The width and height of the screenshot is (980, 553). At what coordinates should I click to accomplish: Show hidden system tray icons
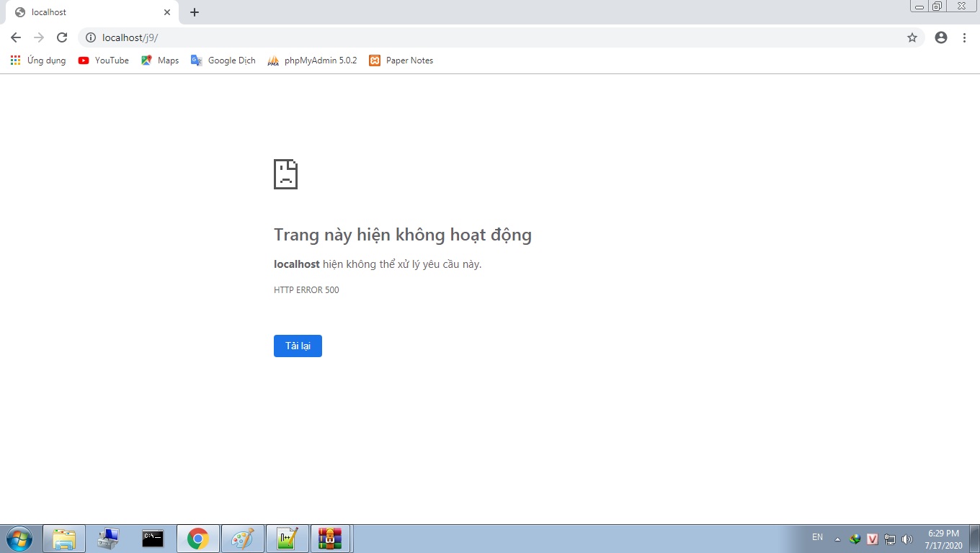837,539
